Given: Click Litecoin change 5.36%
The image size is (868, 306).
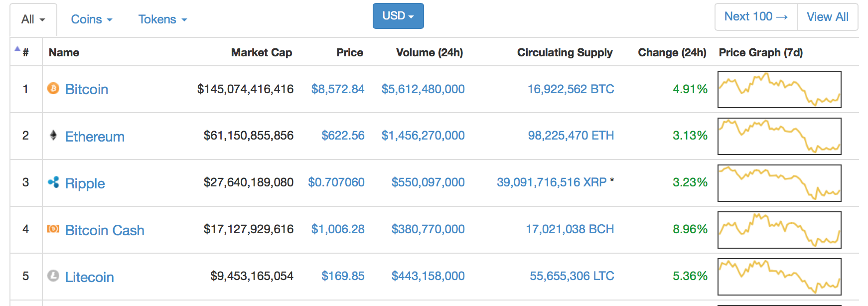Looking at the screenshot, I should point(690,276).
